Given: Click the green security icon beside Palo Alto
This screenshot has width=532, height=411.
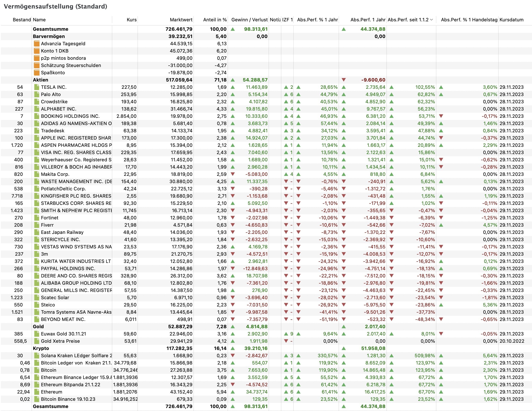Looking at the screenshot, I should (x=37, y=95).
